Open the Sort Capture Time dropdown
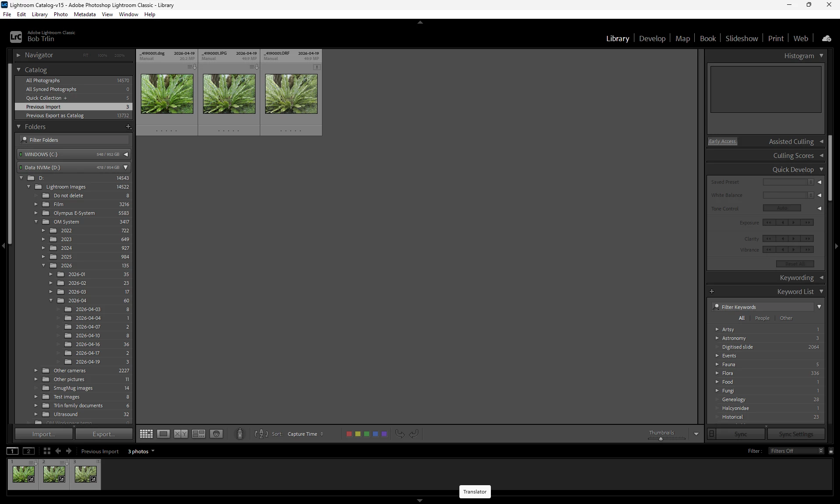 [x=305, y=434]
